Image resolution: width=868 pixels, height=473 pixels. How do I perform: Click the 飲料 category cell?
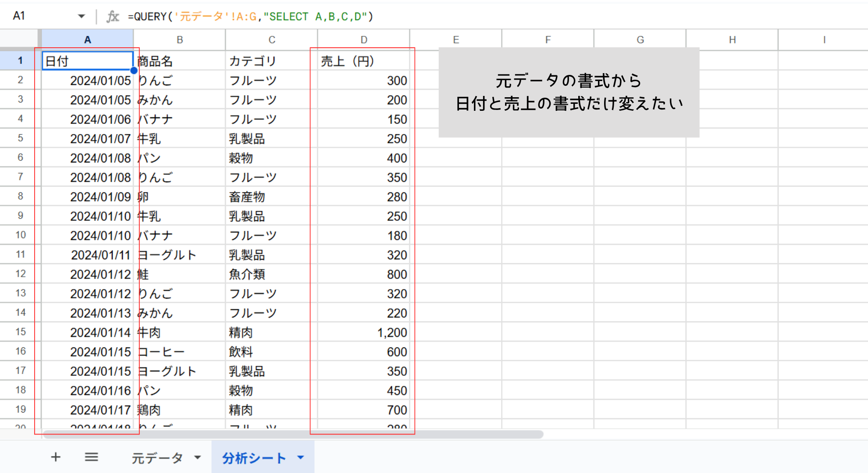(x=272, y=351)
